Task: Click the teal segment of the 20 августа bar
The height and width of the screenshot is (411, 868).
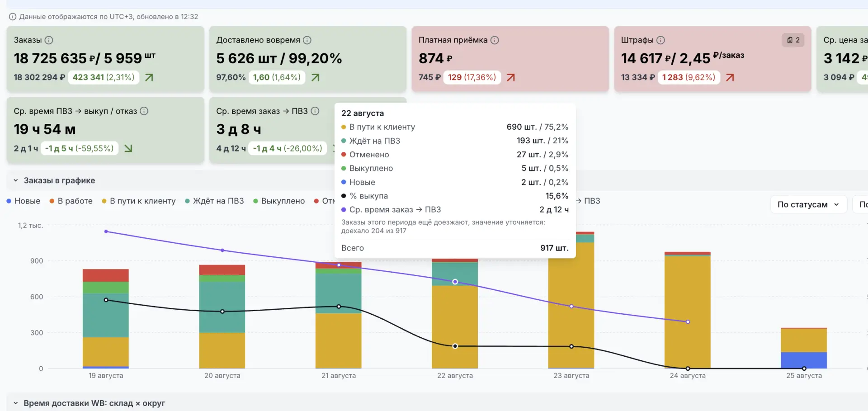Action: click(x=222, y=307)
